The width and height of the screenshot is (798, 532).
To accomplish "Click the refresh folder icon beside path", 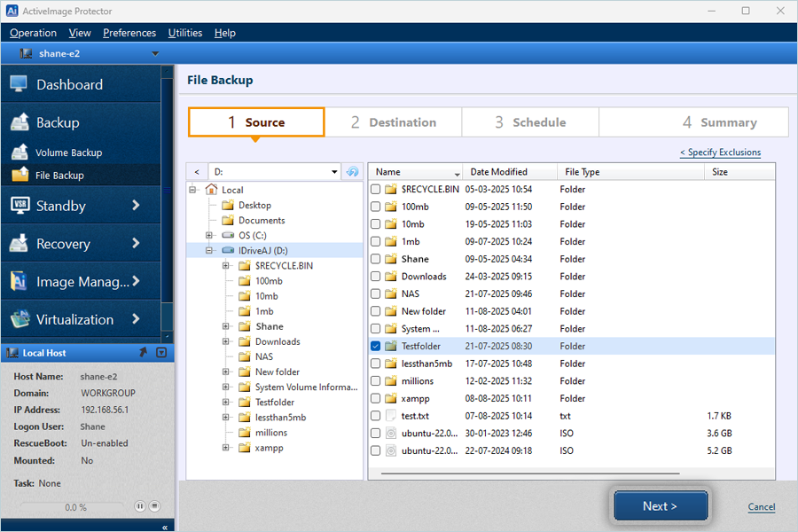I will [352, 171].
